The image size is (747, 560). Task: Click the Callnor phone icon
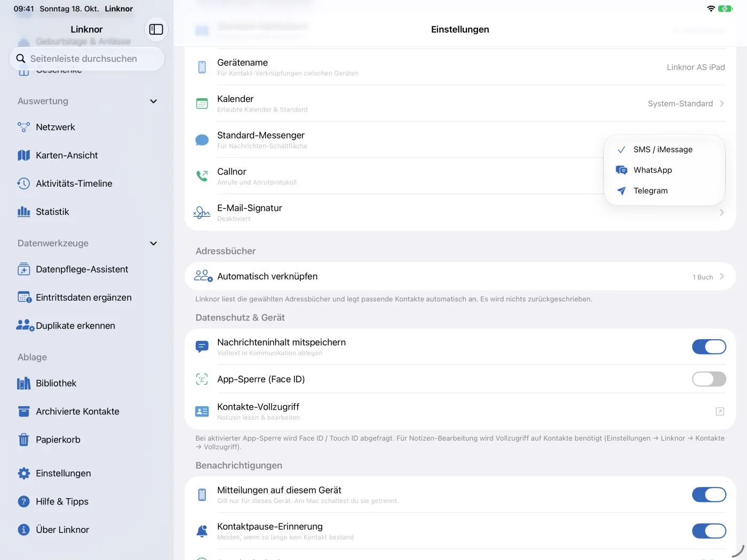pos(202,176)
